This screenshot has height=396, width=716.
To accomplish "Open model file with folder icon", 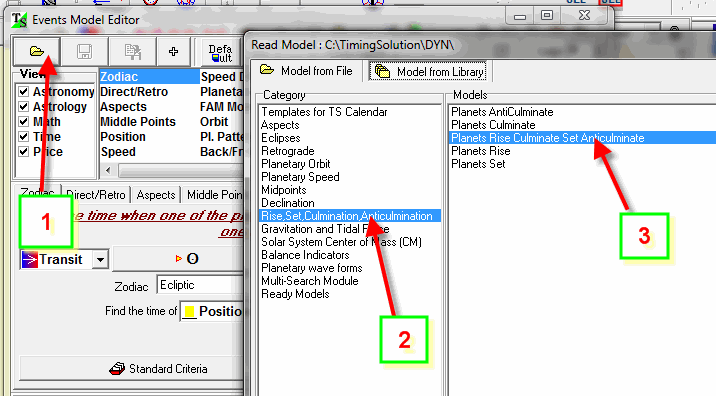I will pyautogui.click(x=37, y=51).
